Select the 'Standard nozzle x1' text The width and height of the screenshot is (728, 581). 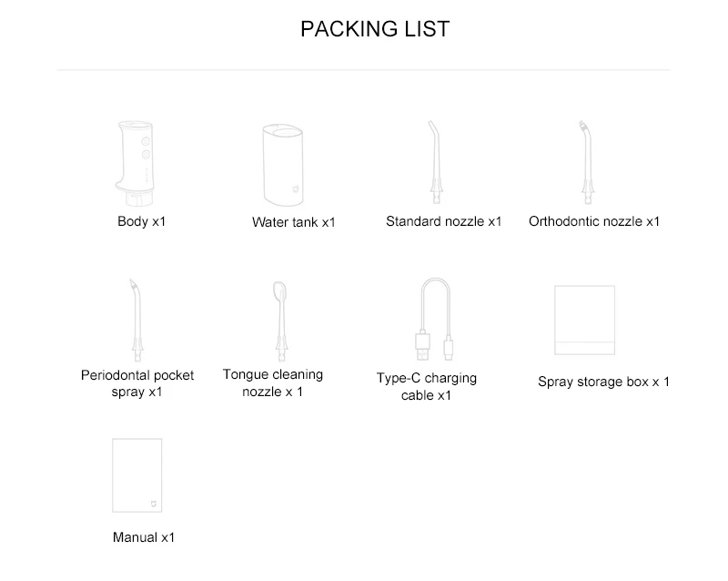444,221
